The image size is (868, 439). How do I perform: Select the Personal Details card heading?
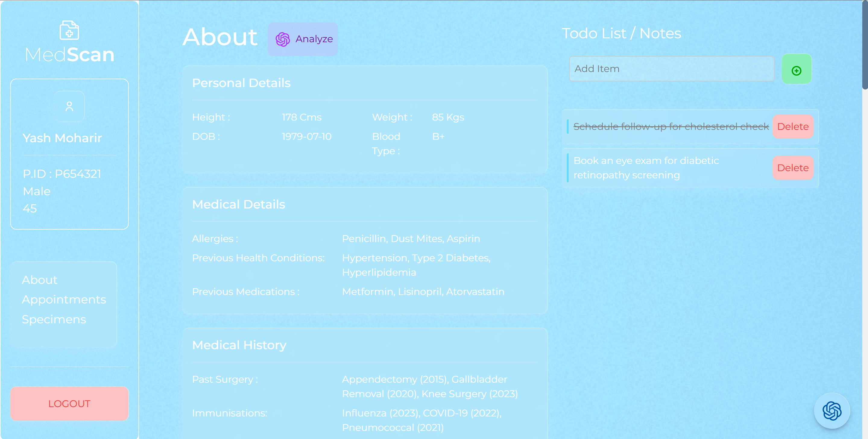[241, 83]
